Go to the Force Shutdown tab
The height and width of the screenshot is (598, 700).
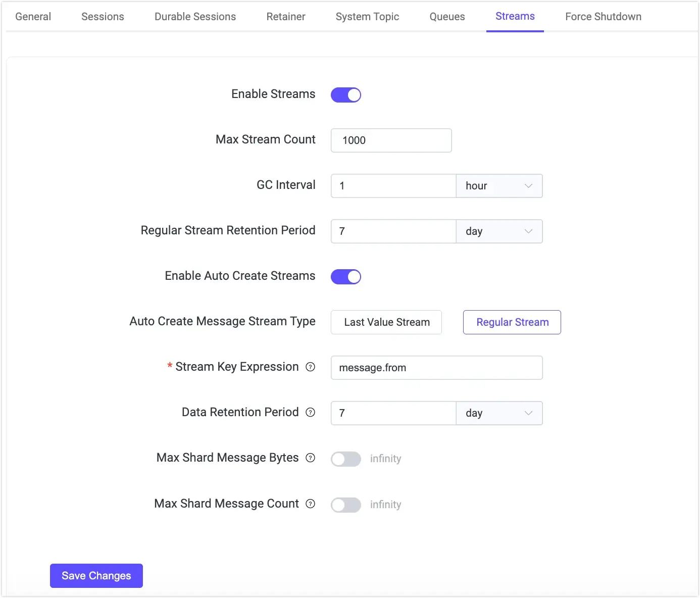coord(603,17)
